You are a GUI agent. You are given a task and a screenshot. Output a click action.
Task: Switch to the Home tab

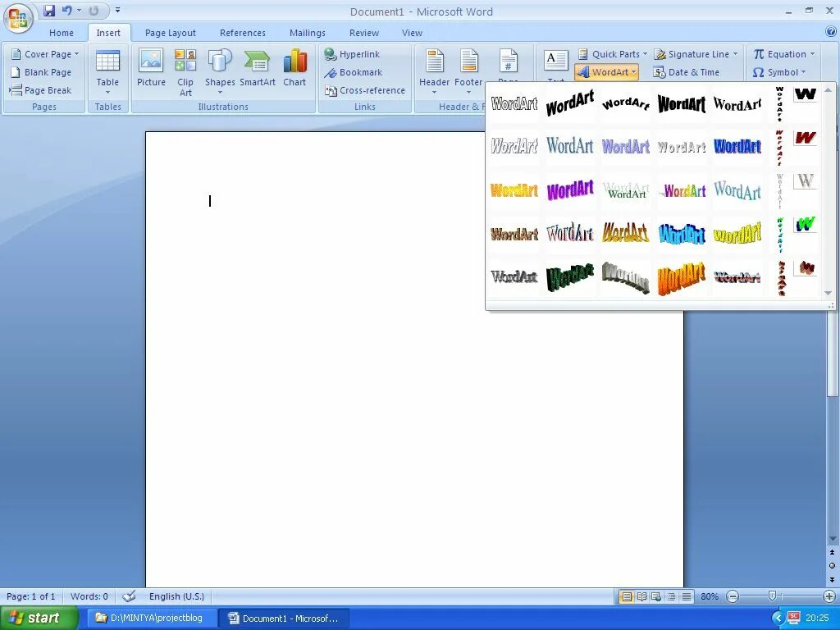(62, 33)
